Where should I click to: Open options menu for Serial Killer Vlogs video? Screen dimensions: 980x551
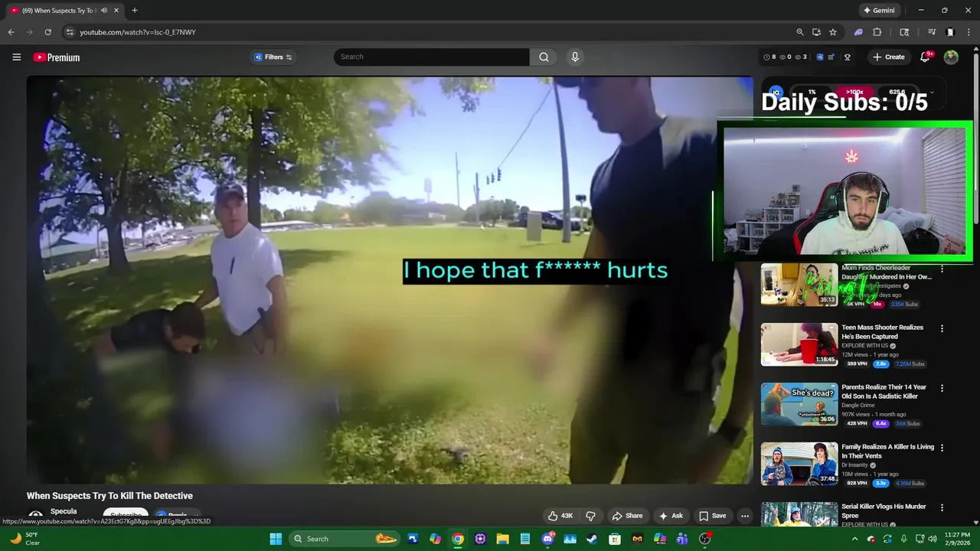942,507
